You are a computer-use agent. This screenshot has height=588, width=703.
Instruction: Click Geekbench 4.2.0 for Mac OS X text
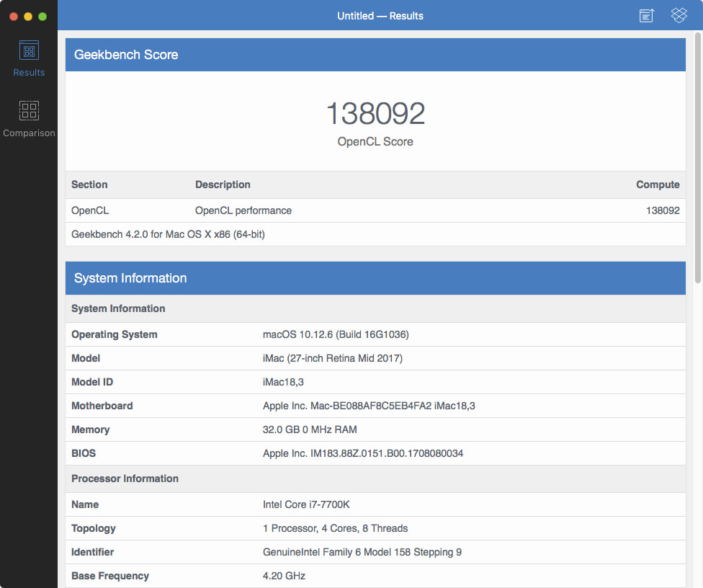[168, 234]
